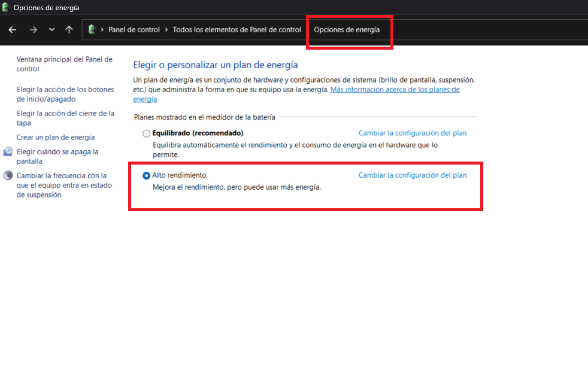Click heading Elegir o personalizar un plan de energía
This screenshot has width=588, height=365.
[x=216, y=65]
